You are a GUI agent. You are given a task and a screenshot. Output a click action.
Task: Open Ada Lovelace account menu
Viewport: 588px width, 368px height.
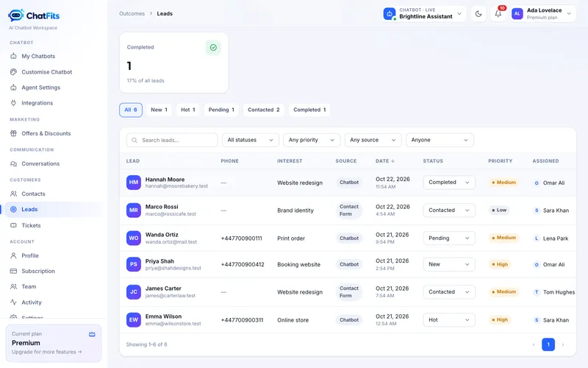[x=543, y=14]
